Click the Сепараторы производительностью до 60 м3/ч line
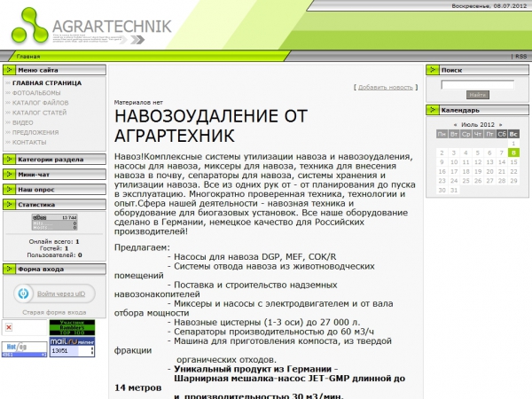The image size is (532, 399). coord(270,332)
